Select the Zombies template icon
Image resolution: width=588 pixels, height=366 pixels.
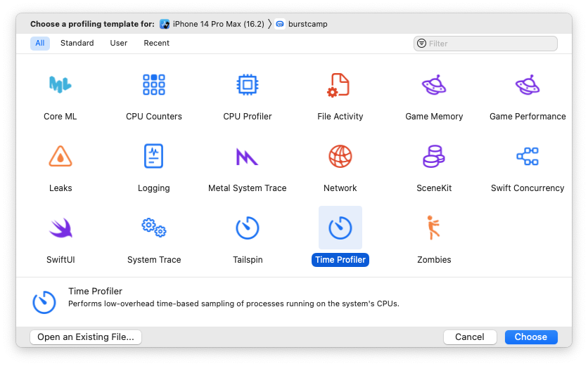tap(433, 228)
